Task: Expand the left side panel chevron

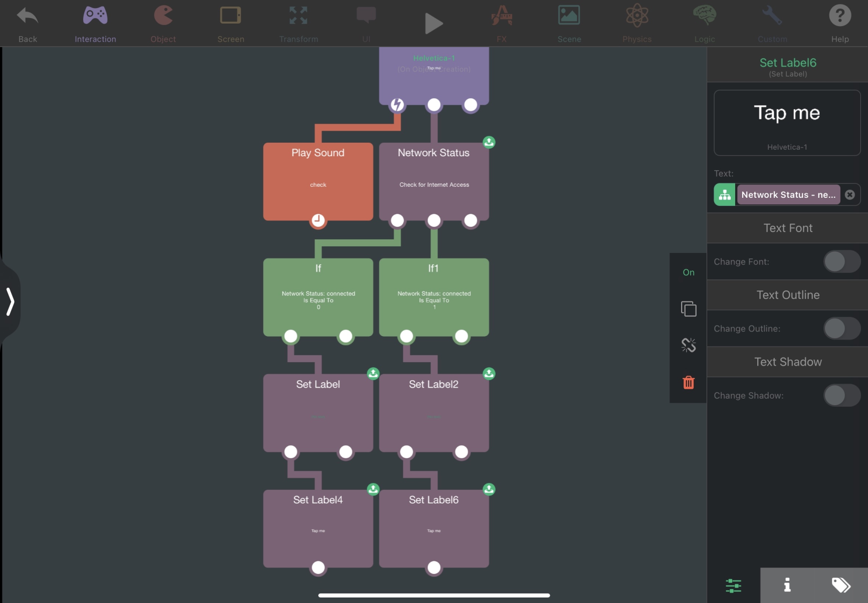Action: [x=10, y=301]
